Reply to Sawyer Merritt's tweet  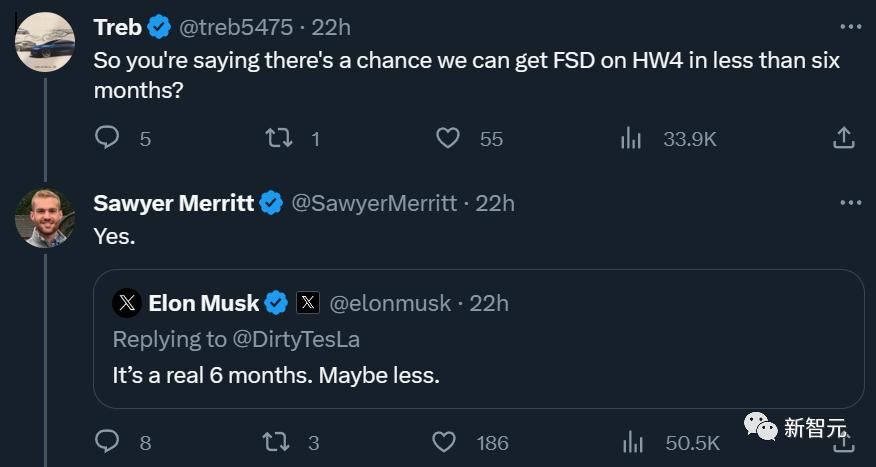coord(107,441)
